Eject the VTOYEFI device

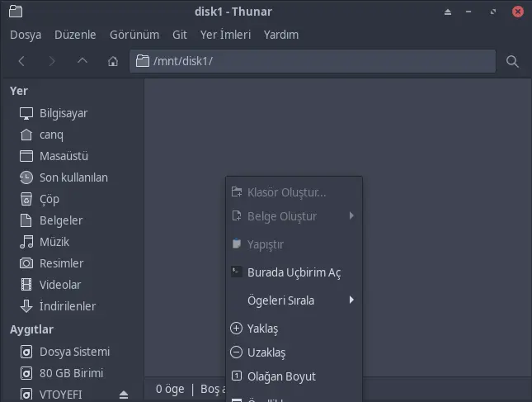[x=124, y=395]
